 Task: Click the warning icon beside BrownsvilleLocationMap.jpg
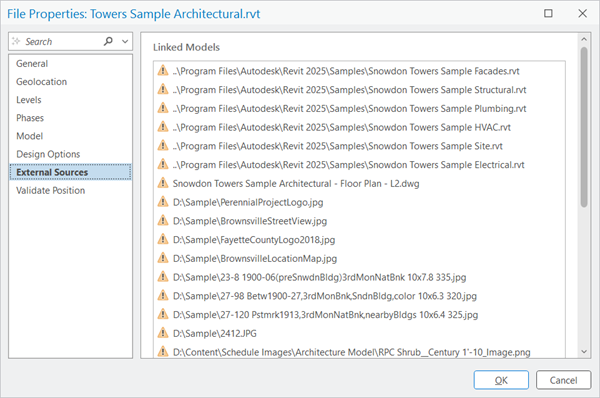pos(163,258)
